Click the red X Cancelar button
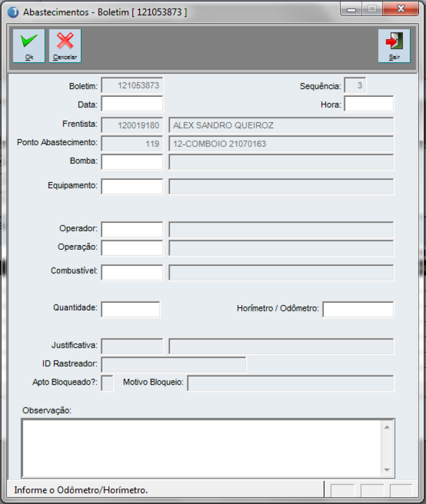426x504 pixels. coord(65,46)
